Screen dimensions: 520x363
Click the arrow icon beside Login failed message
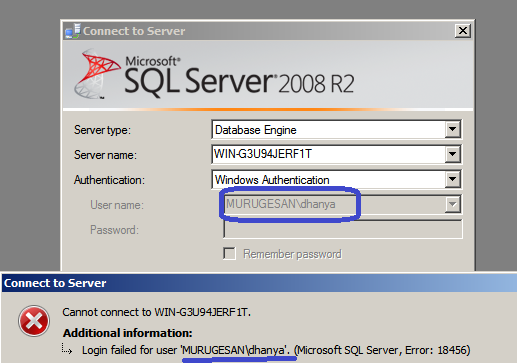pos(67,349)
